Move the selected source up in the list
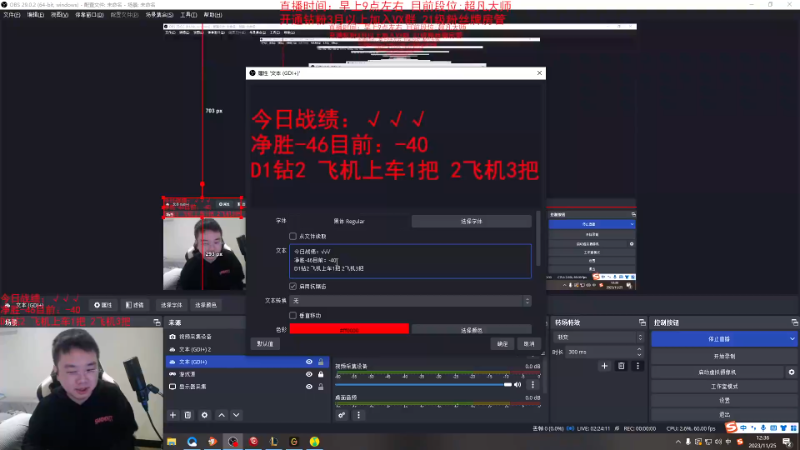Viewport: 800px width, 450px height. pyautogui.click(x=221, y=415)
